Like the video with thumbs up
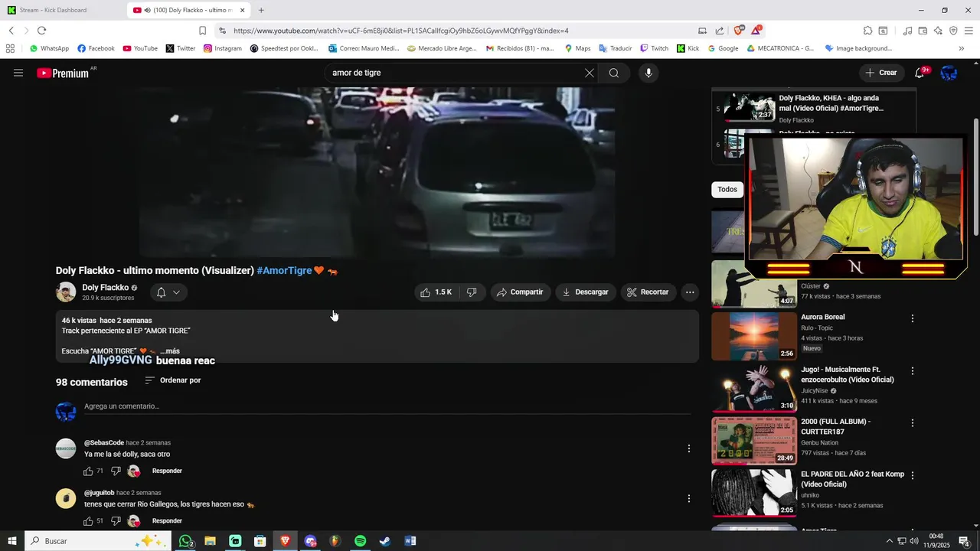 click(436, 292)
